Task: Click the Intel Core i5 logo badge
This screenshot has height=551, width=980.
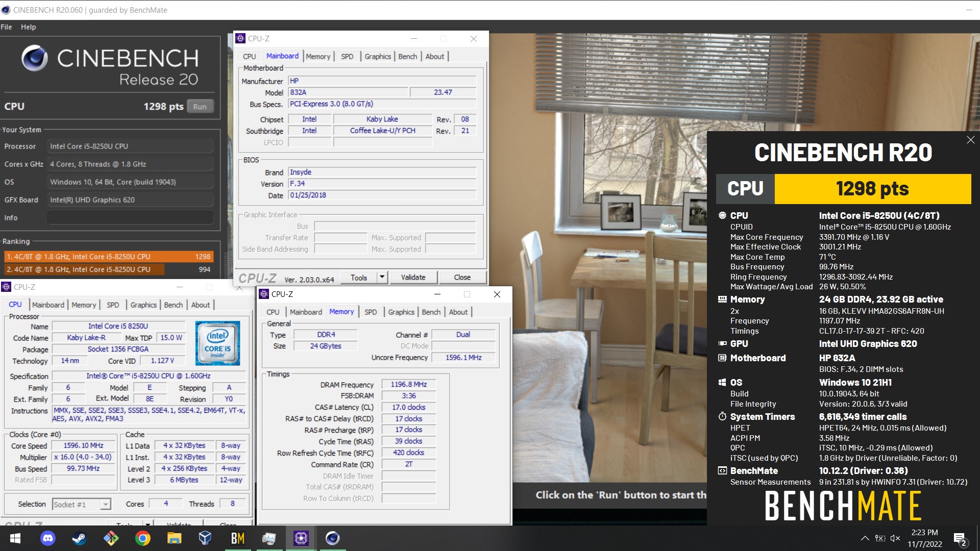Action: (217, 343)
